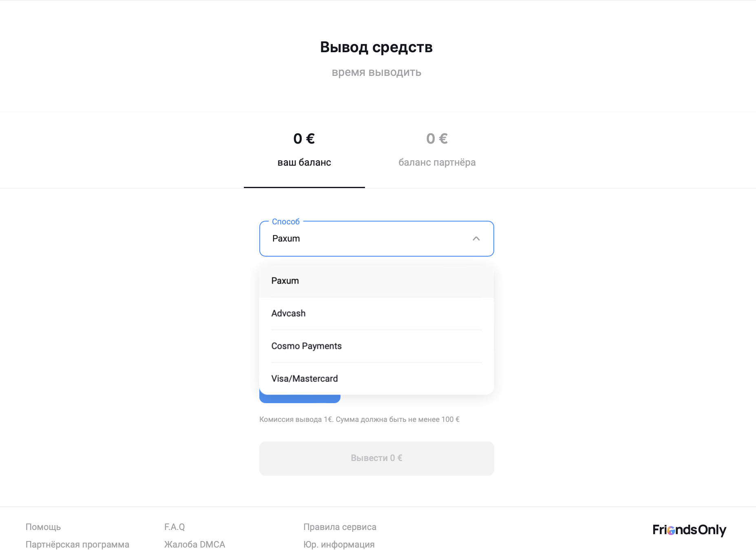This screenshot has width=756, height=550.
Task: Choose Advcash withdrawal method
Action: (x=288, y=313)
